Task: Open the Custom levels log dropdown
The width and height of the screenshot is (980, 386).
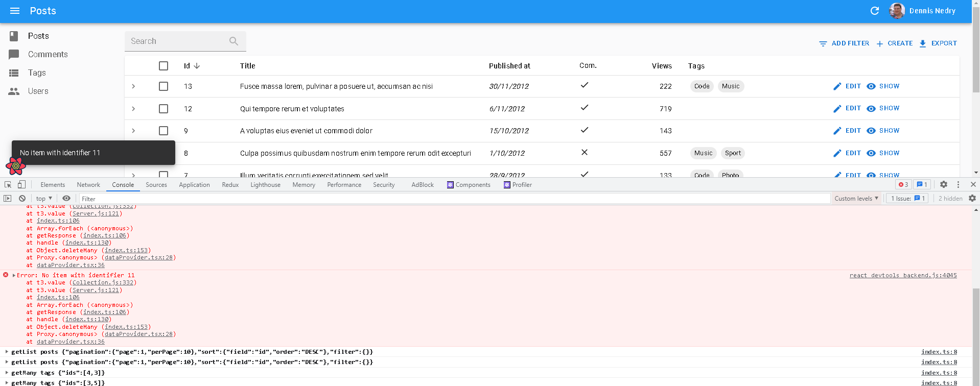Action: click(856, 198)
